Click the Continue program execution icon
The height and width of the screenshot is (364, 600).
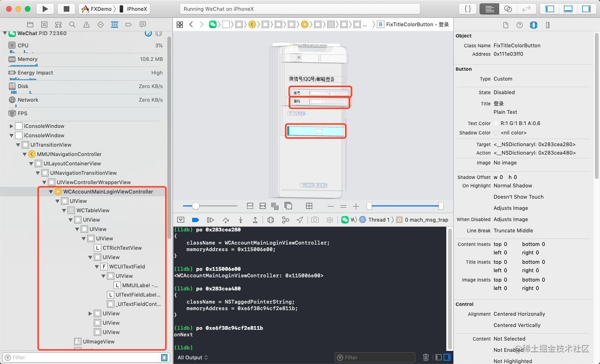tap(210, 220)
